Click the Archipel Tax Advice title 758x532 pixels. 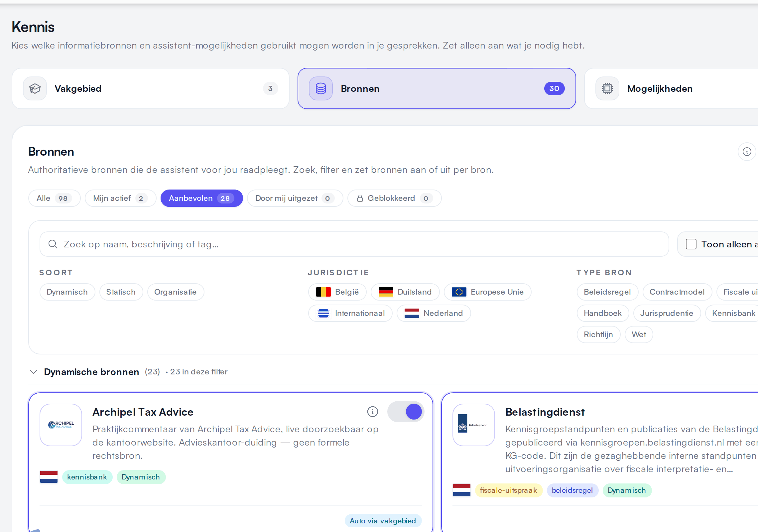pos(143,412)
